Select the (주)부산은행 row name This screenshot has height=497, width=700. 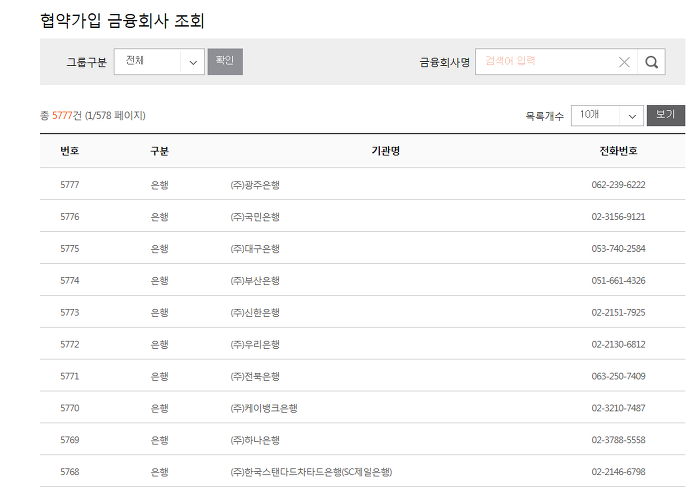pyautogui.click(x=255, y=281)
